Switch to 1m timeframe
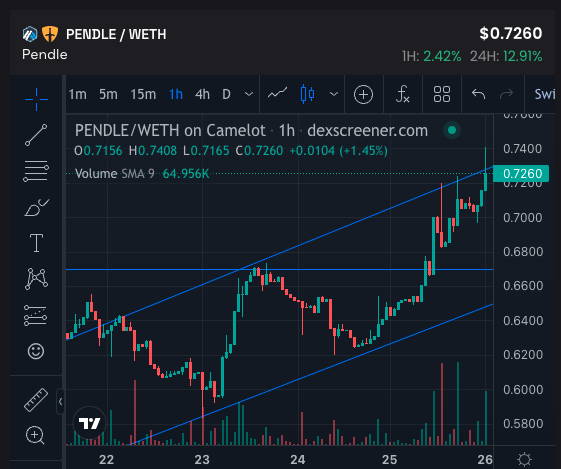The height and width of the screenshot is (469, 561). click(78, 94)
